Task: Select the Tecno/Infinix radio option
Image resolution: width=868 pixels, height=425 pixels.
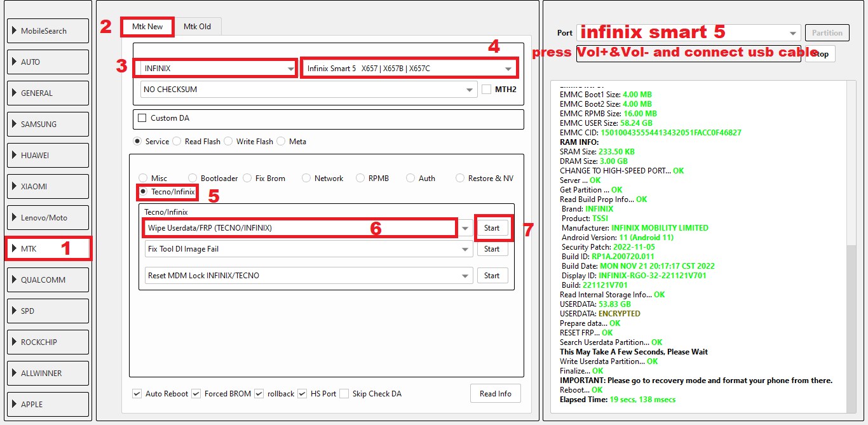Action: point(143,191)
